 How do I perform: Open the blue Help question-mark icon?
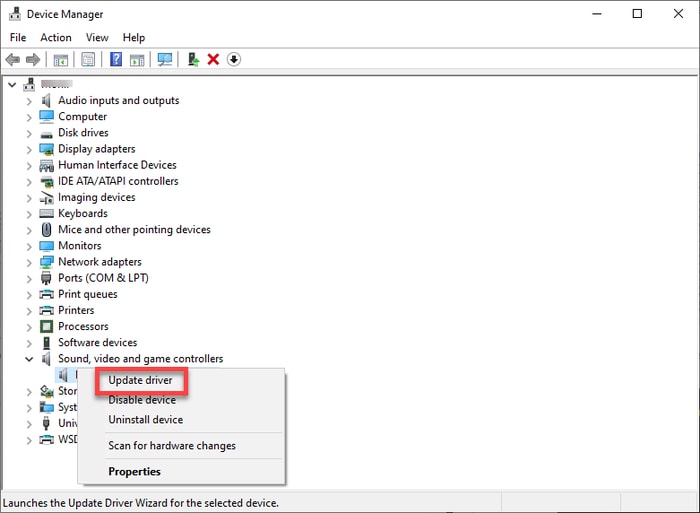coord(116,59)
